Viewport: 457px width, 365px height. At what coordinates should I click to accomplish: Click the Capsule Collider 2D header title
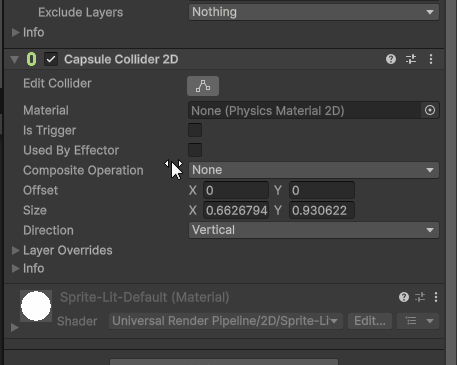coord(121,59)
